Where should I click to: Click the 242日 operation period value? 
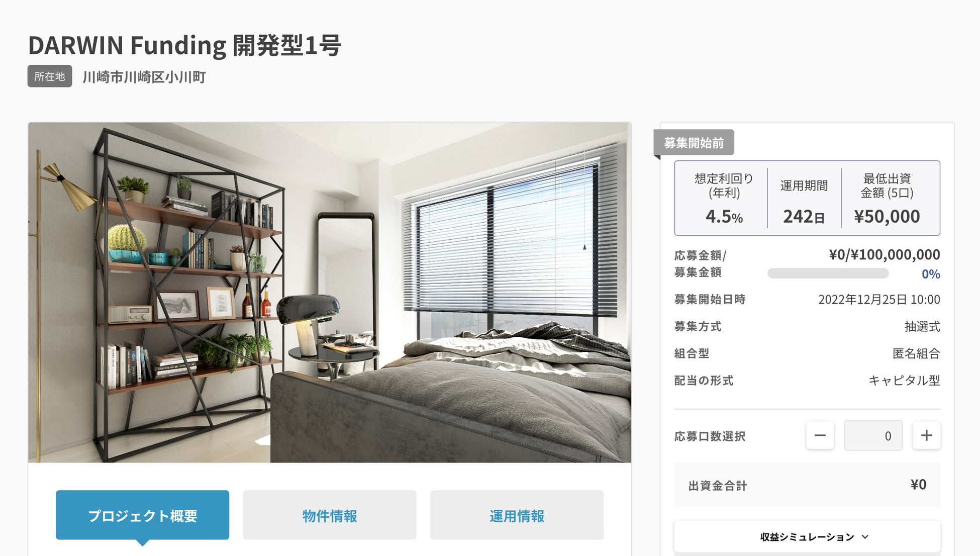[x=804, y=217]
